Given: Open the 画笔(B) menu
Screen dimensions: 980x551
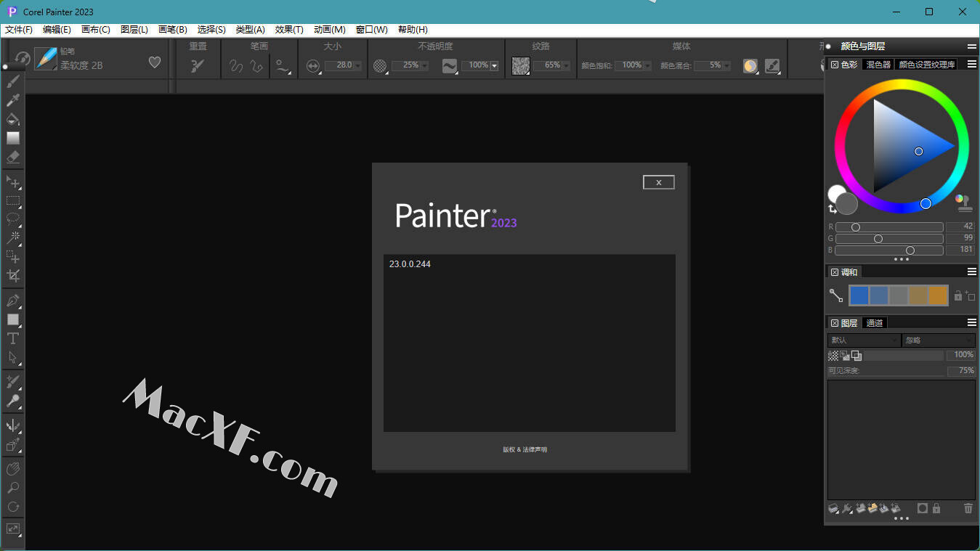Looking at the screenshot, I should click(x=173, y=30).
